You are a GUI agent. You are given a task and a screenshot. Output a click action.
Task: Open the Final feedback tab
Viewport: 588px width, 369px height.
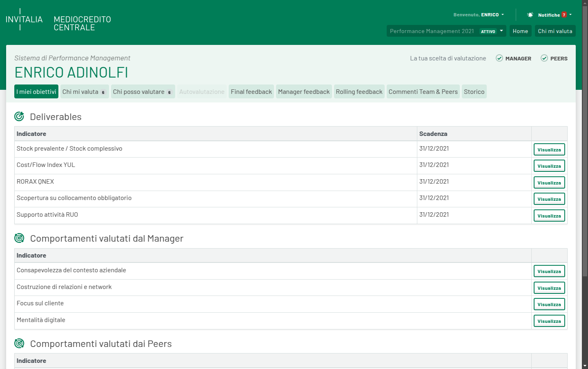[251, 91]
